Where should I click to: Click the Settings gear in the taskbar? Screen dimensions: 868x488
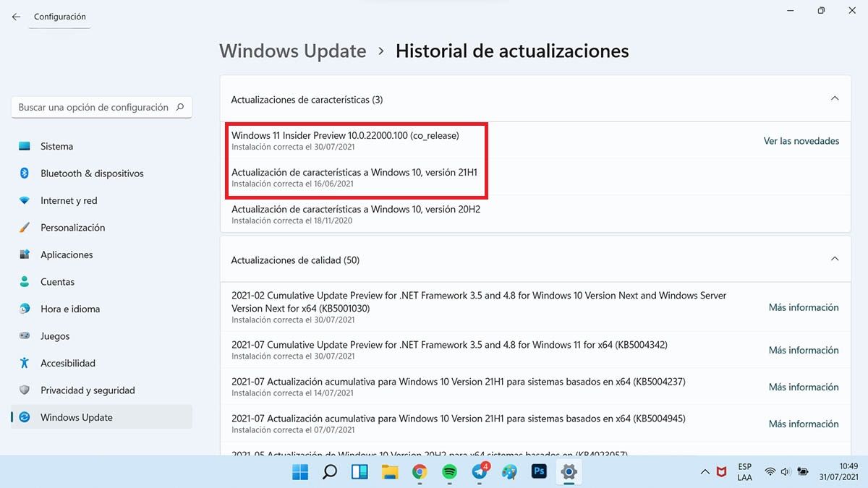[x=569, y=472]
